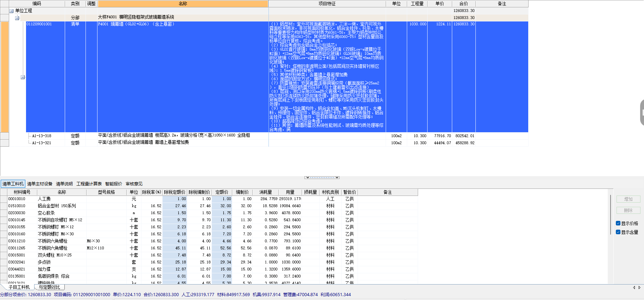
Task: Toggle the panel splitter handle above the tabs
Action: pyautogui.click(x=322, y=177)
